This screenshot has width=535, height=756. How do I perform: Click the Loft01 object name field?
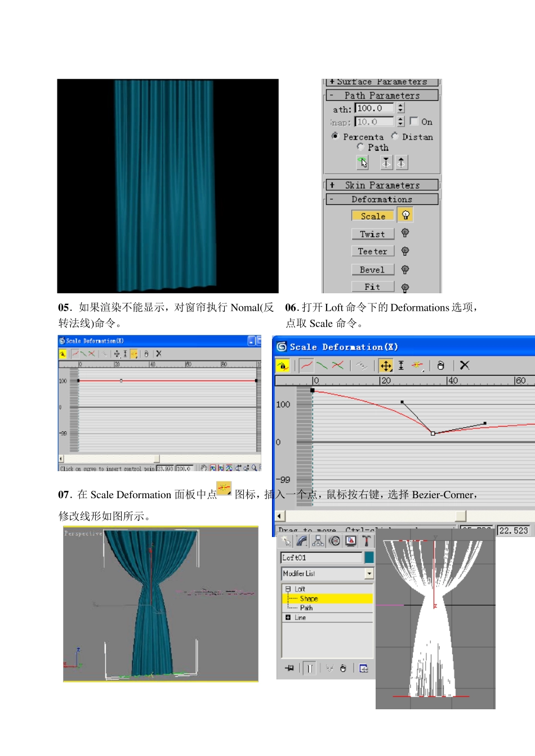click(322, 557)
